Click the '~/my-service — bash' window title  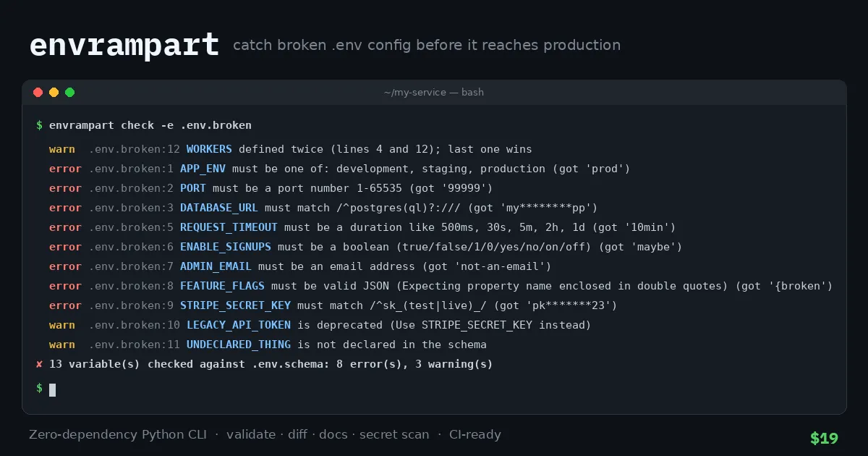point(434,92)
